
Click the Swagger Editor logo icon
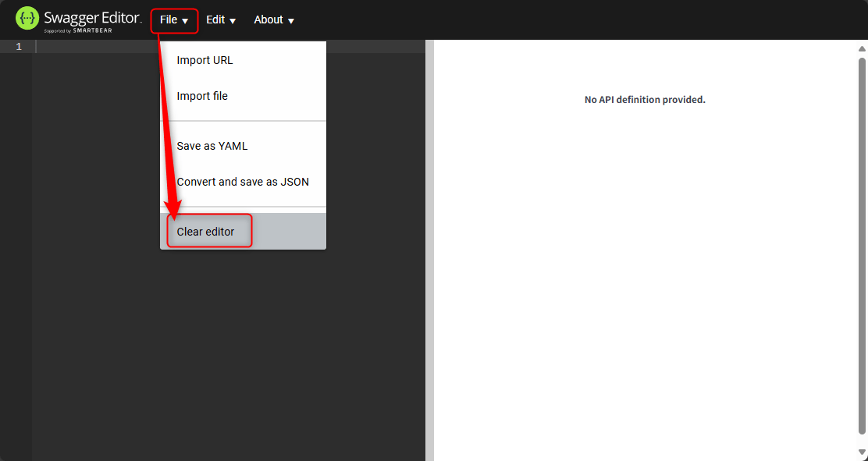pos(27,18)
